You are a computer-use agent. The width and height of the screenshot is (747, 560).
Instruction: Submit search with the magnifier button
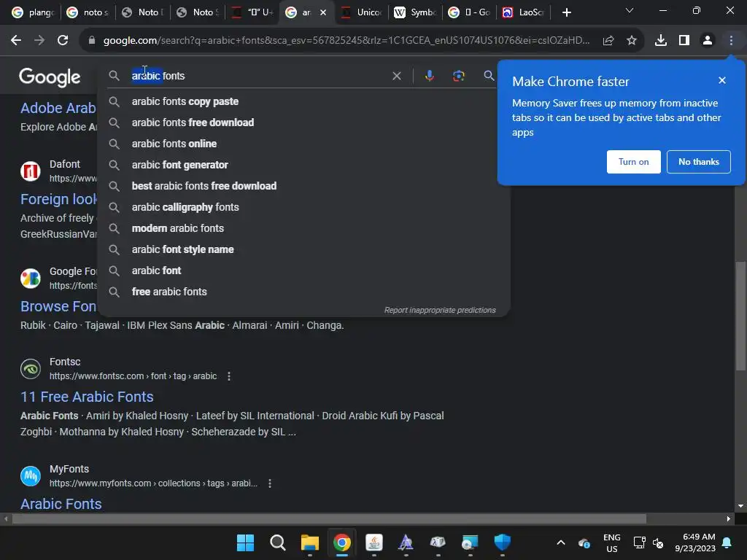point(489,76)
